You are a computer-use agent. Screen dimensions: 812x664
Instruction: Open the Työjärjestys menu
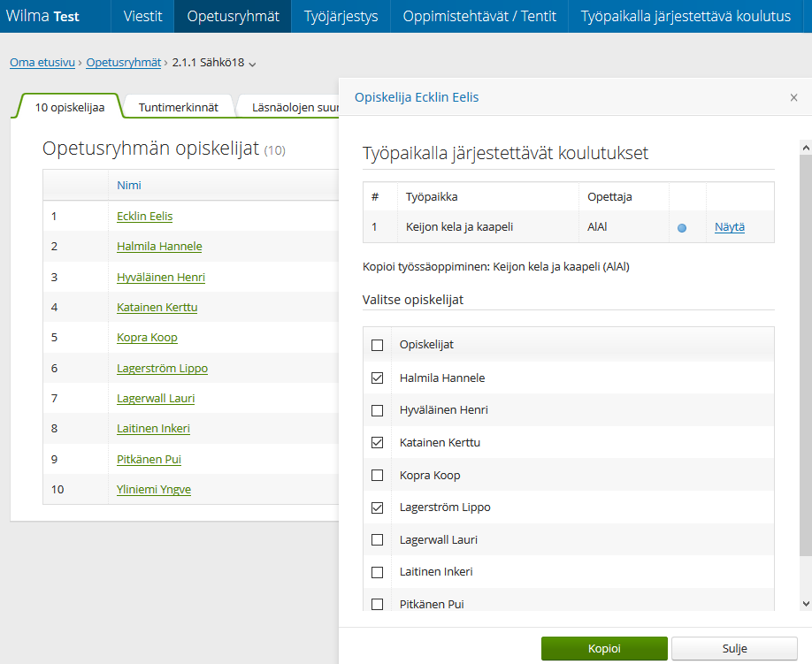click(341, 16)
